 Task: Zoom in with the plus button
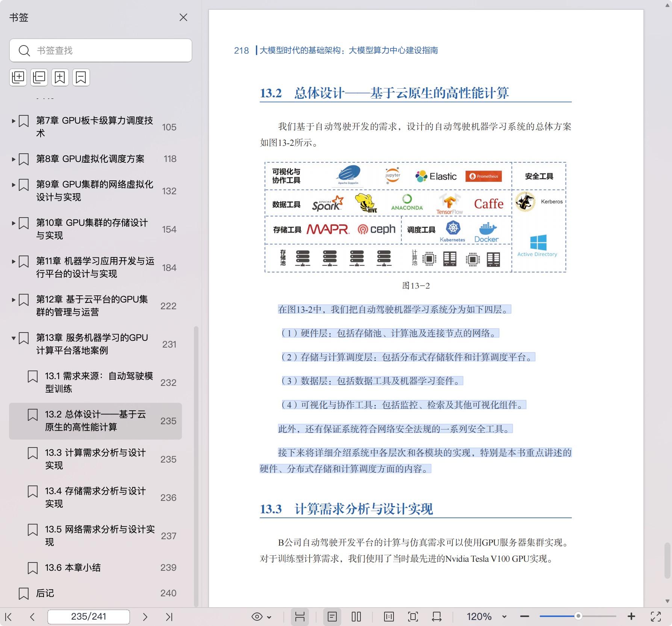coord(631,617)
